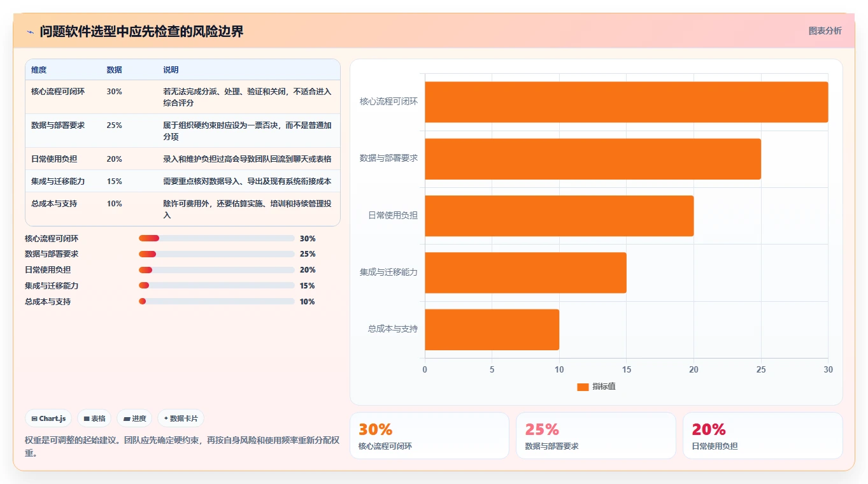
Task: Select the 表格 tag chip
Action: (x=94, y=418)
